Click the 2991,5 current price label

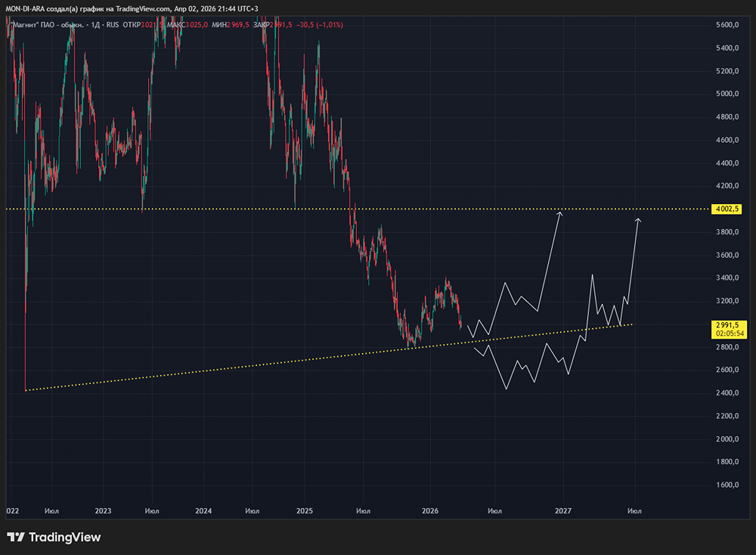(727, 325)
